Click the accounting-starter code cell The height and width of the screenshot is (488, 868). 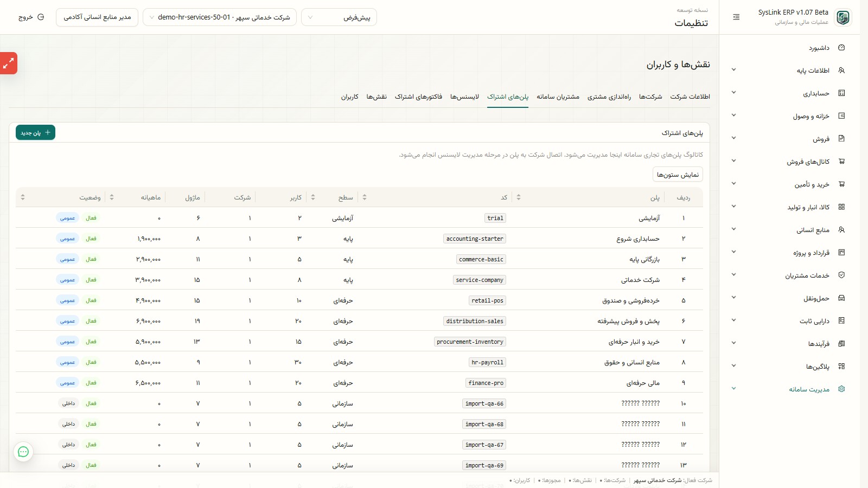click(475, 239)
